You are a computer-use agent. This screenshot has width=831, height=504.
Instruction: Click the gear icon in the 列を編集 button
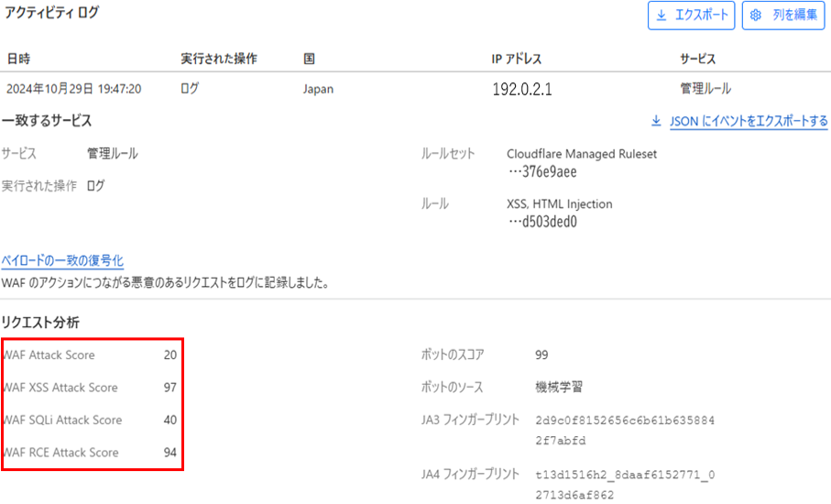pyautogui.click(x=757, y=16)
